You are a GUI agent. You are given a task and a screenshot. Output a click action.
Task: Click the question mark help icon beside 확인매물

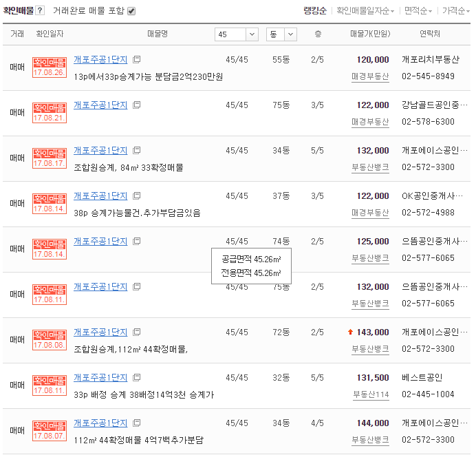[40, 10]
